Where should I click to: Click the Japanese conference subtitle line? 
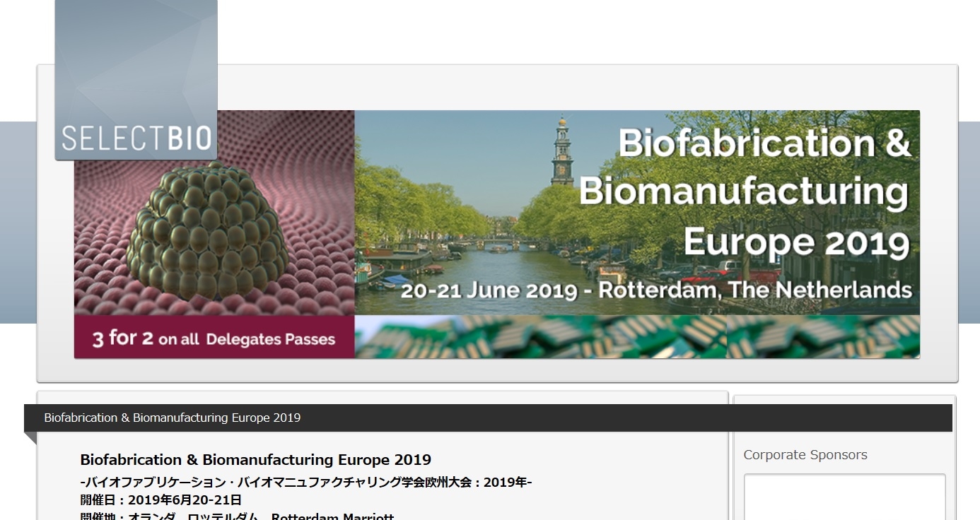306,483
